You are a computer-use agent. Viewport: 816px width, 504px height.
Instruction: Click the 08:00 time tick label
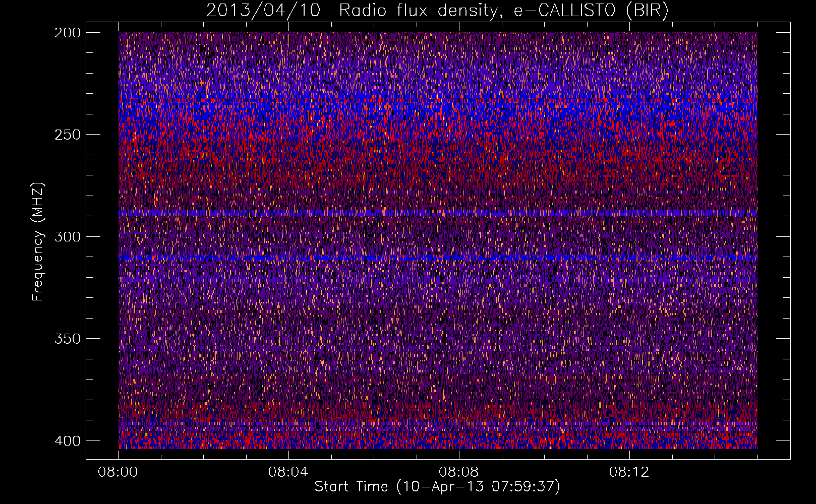tap(118, 472)
